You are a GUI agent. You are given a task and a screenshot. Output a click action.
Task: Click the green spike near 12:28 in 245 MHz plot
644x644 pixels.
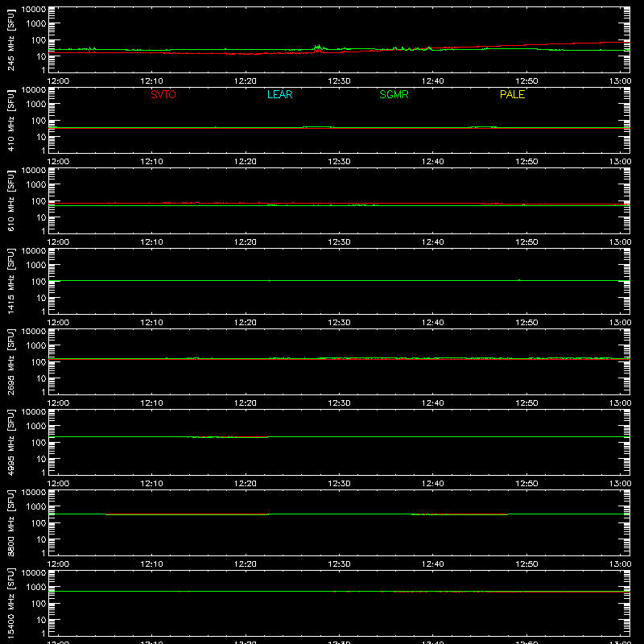317,47
